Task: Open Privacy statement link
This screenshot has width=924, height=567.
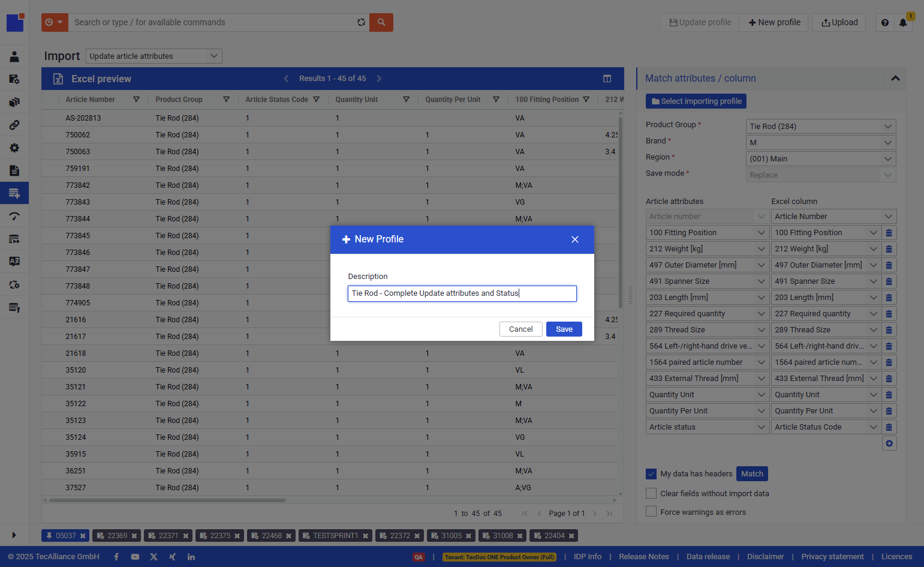Action: 832,557
